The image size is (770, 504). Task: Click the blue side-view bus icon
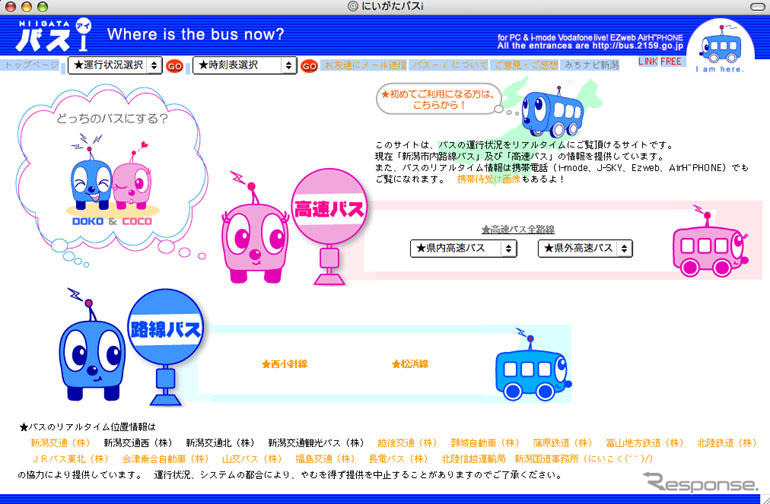(533, 364)
